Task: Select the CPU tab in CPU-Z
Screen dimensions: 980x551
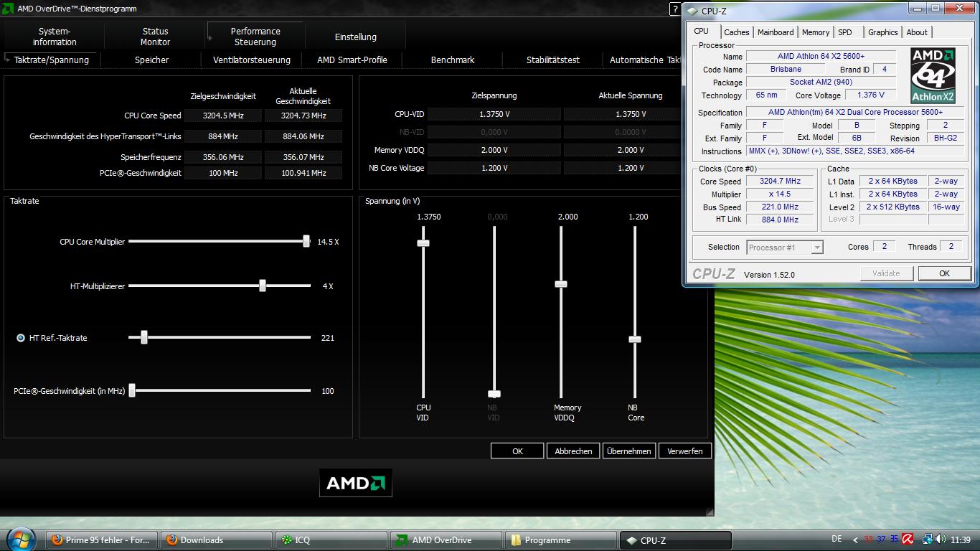Action: [x=702, y=31]
